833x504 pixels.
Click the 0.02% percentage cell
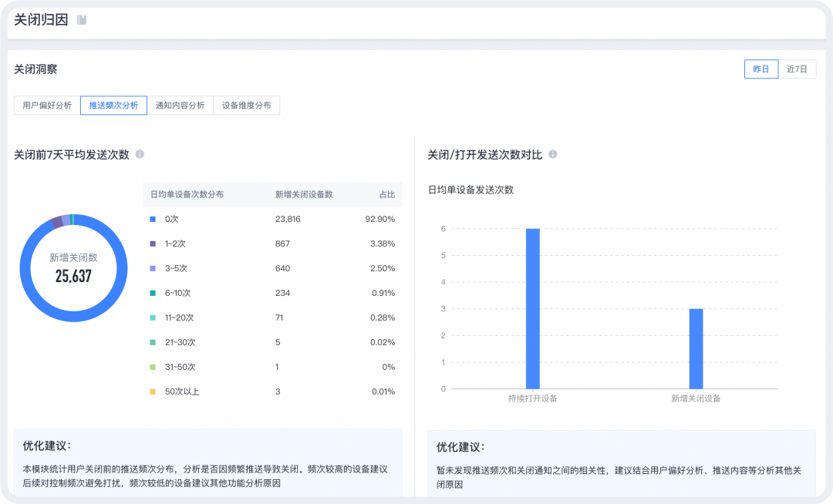[383, 342]
